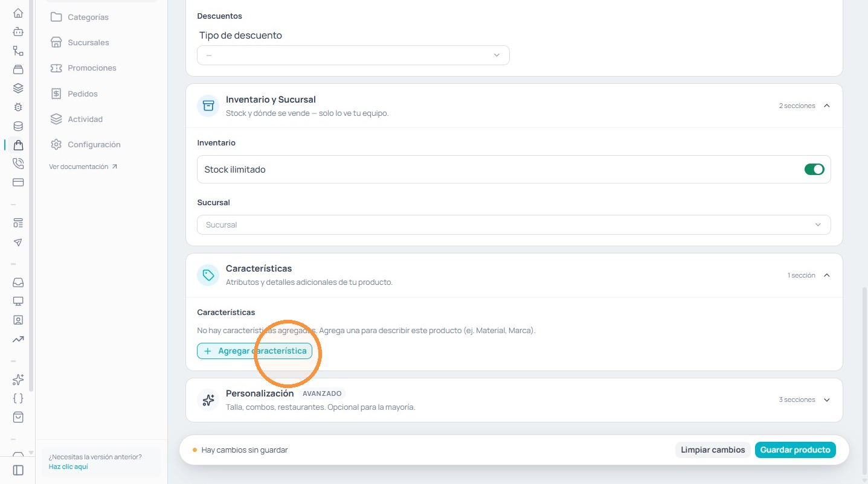Click the 2 secciones label
This screenshot has height=484, width=868.
[797, 106]
